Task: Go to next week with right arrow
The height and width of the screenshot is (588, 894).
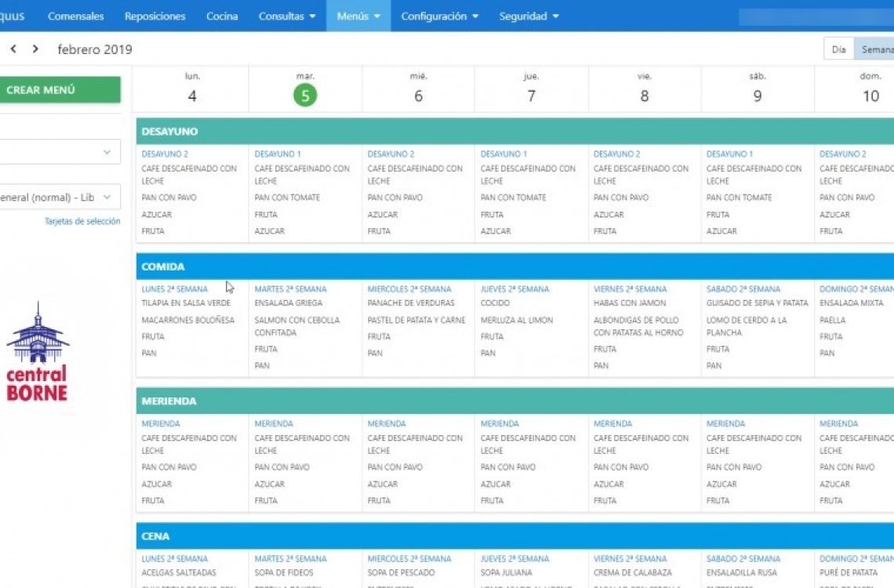Action: pos(35,49)
